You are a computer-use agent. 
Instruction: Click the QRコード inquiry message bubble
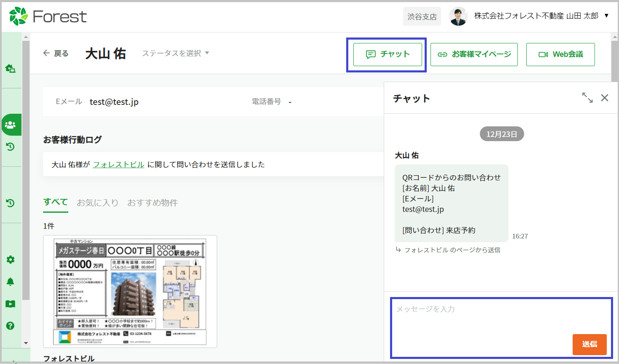(x=452, y=203)
